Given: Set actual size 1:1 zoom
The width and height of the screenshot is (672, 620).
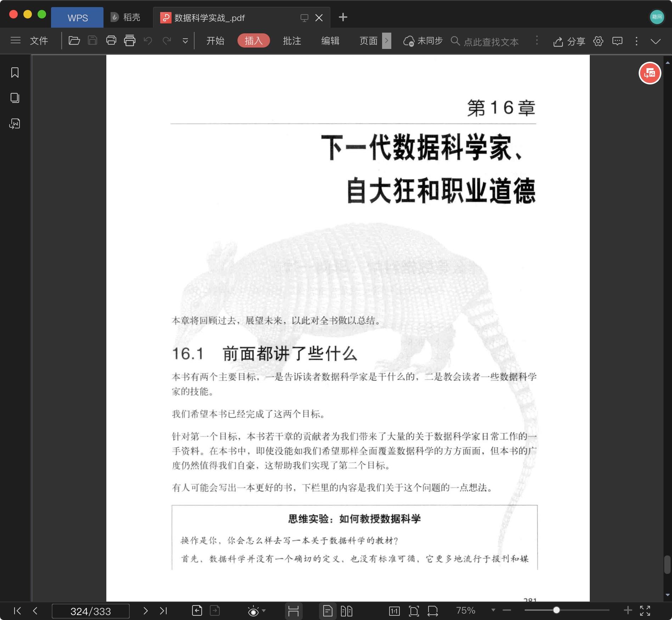Looking at the screenshot, I should coord(394,611).
